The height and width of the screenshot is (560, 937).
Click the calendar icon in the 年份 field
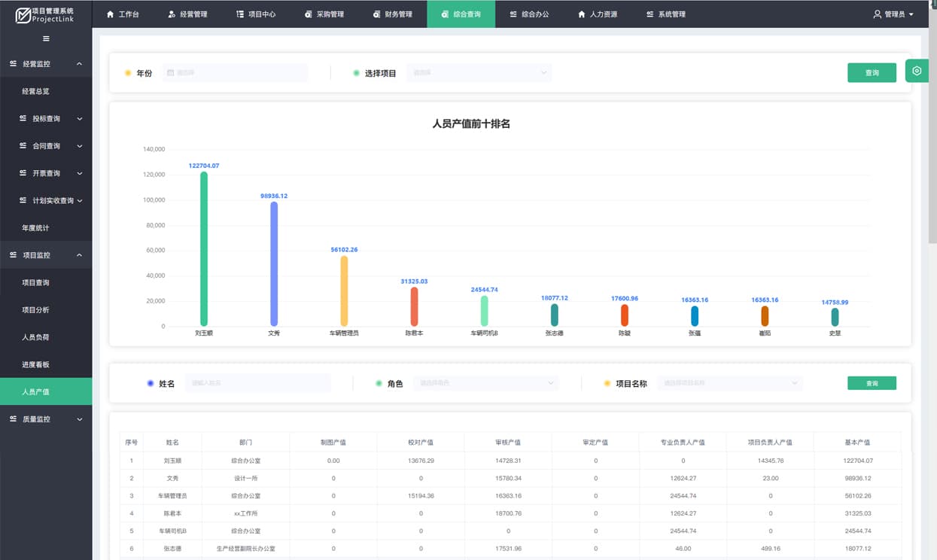pos(170,73)
